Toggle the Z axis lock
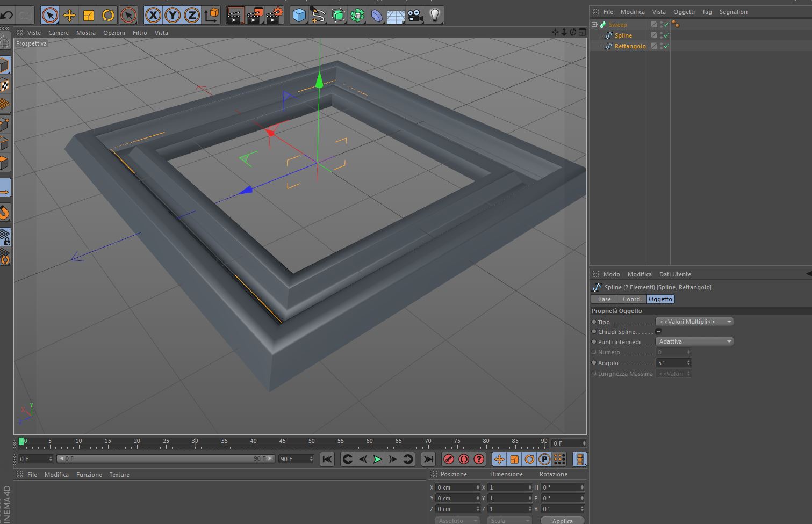The height and width of the screenshot is (524, 812). point(192,16)
